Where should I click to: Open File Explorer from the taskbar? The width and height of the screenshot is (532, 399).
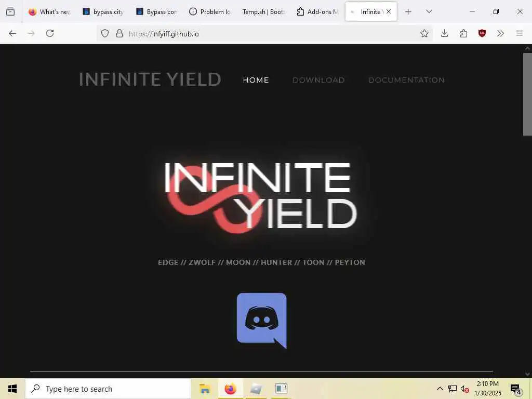pos(205,389)
